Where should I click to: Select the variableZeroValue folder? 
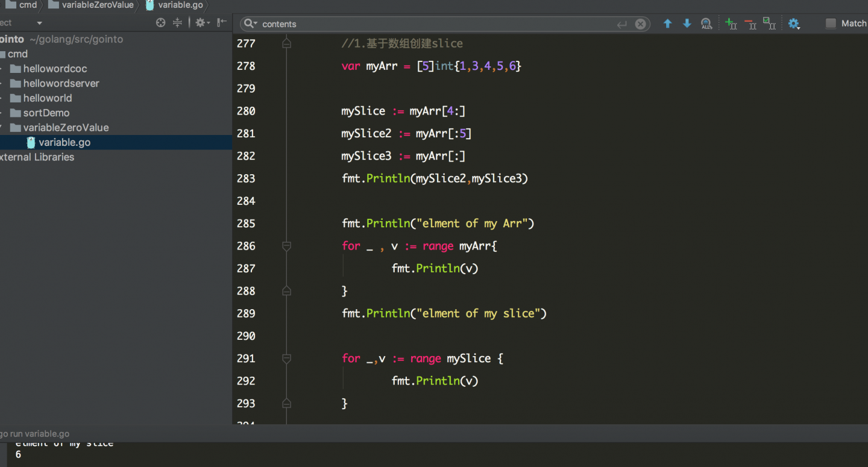pos(66,128)
